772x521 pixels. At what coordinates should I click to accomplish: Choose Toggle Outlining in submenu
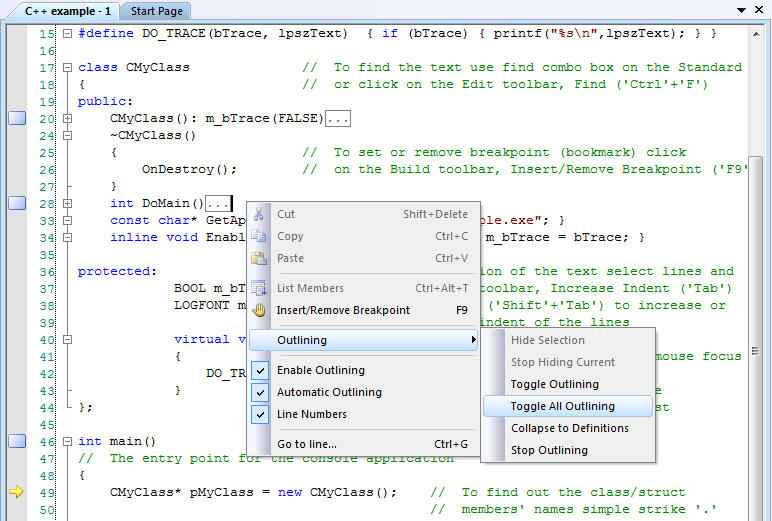click(x=568, y=384)
